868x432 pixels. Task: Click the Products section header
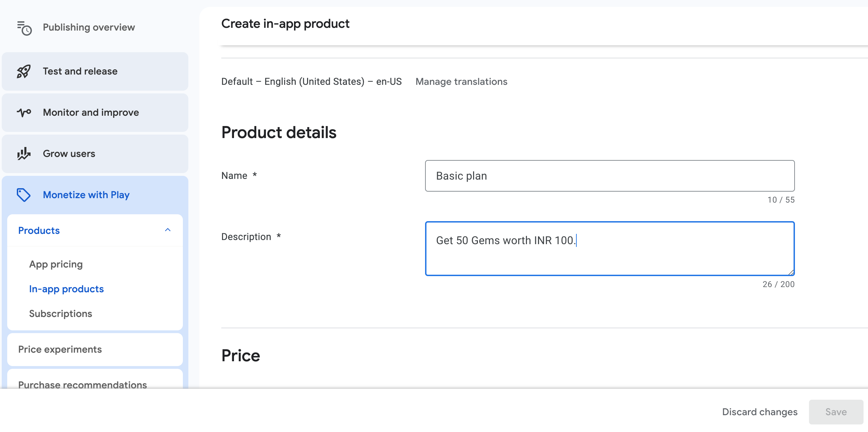tap(39, 230)
